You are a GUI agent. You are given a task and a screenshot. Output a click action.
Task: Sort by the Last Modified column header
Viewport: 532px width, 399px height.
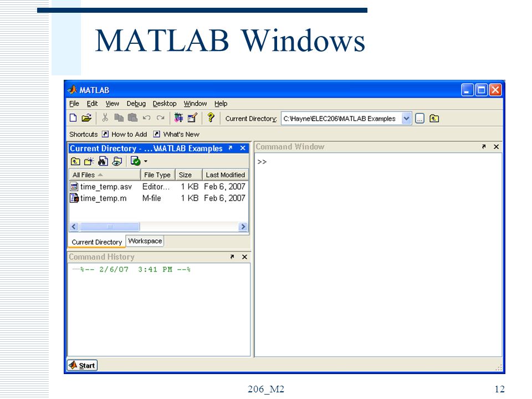(x=226, y=175)
